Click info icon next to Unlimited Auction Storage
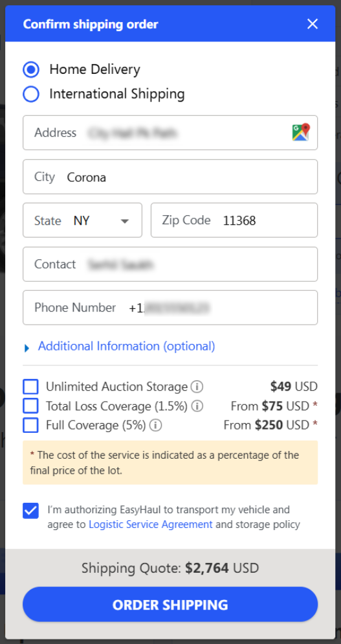 tap(197, 387)
